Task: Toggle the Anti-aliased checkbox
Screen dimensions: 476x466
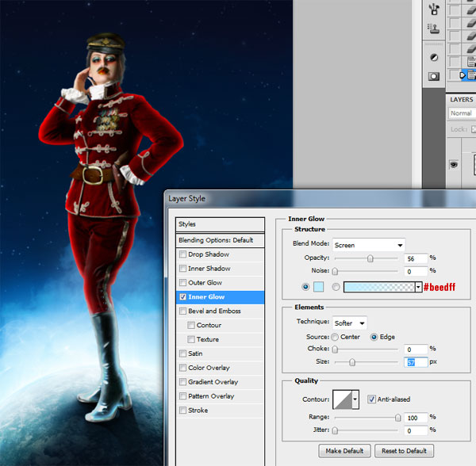Action: [371, 399]
